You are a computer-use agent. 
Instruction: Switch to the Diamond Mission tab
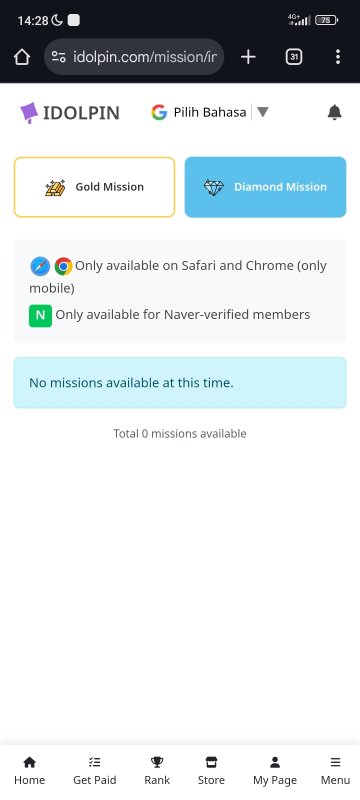tap(265, 187)
